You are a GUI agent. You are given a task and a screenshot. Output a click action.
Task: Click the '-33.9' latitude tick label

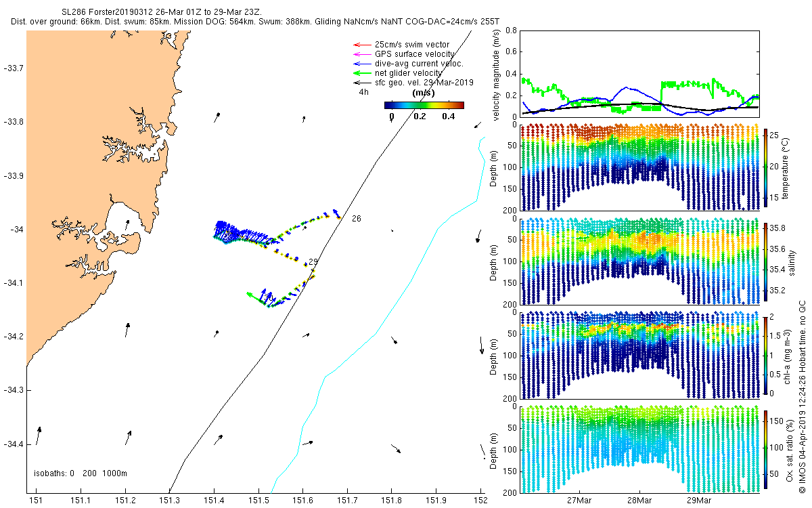tap(14, 175)
